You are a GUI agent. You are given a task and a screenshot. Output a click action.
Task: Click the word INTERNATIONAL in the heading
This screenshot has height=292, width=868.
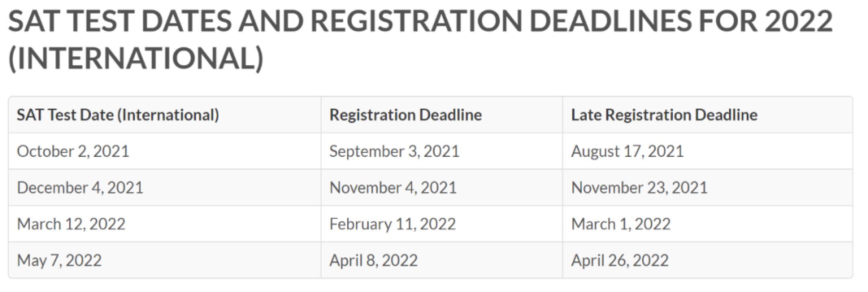[x=136, y=58]
